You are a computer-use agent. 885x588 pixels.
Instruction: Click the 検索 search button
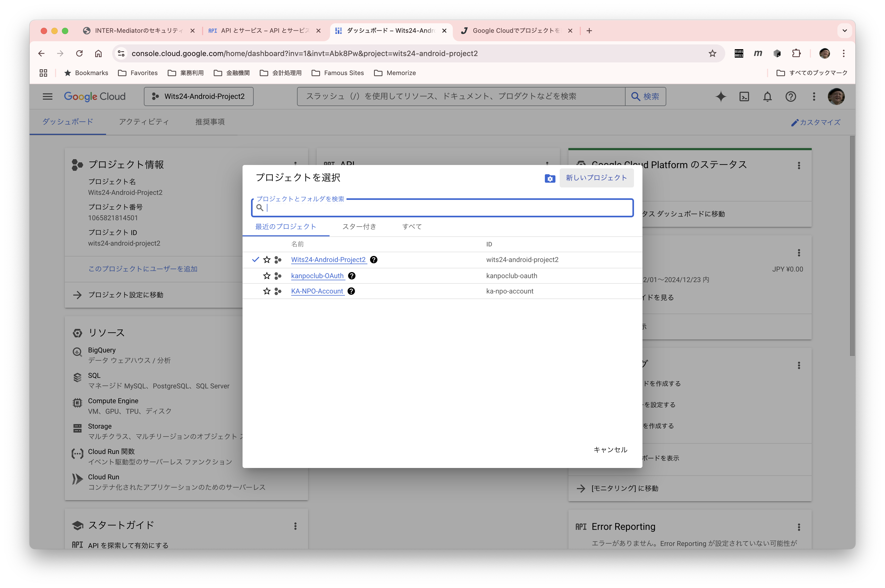tap(645, 97)
